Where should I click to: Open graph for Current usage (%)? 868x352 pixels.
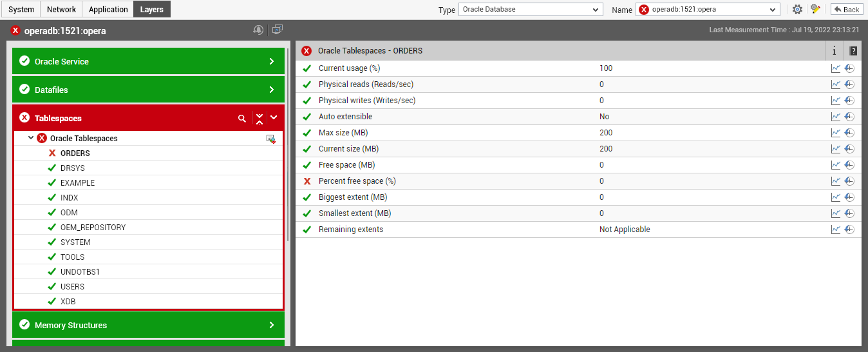[836, 68]
